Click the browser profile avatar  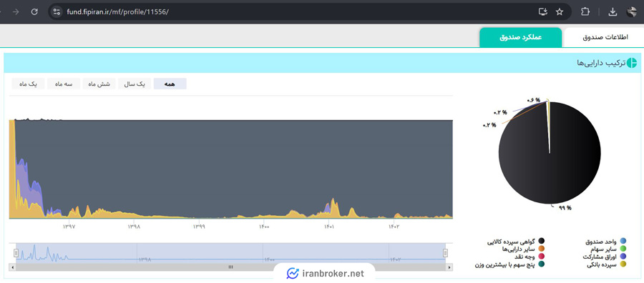pyautogui.click(x=632, y=12)
